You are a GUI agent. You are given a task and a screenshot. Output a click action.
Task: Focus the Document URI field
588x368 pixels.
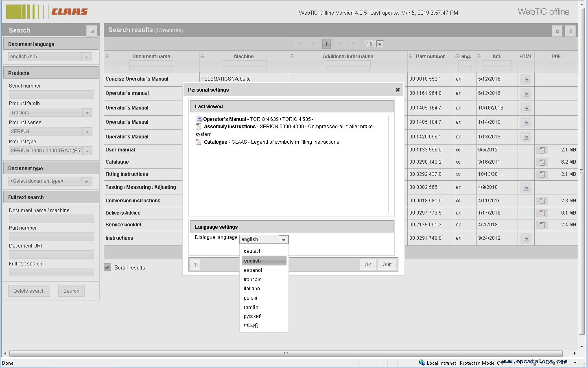click(x=51, y=254)
